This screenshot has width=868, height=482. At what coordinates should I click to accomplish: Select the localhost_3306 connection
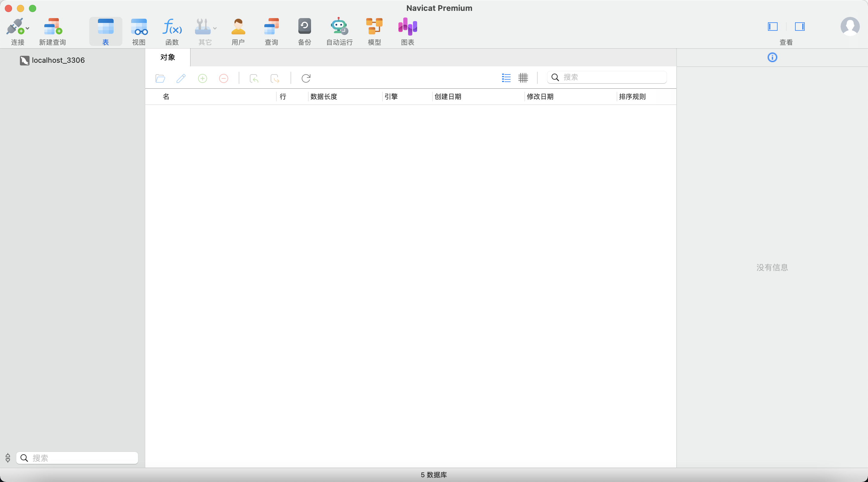click(52, 60)
